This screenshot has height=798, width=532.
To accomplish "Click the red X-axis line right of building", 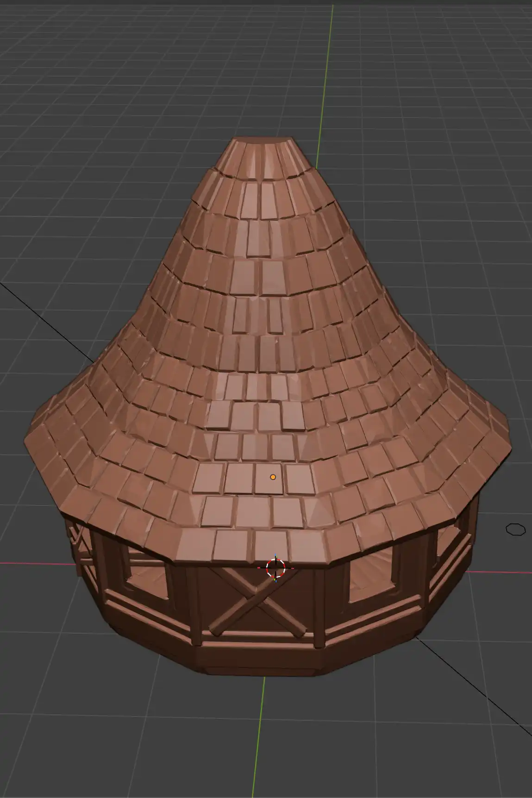I will 500,571.
